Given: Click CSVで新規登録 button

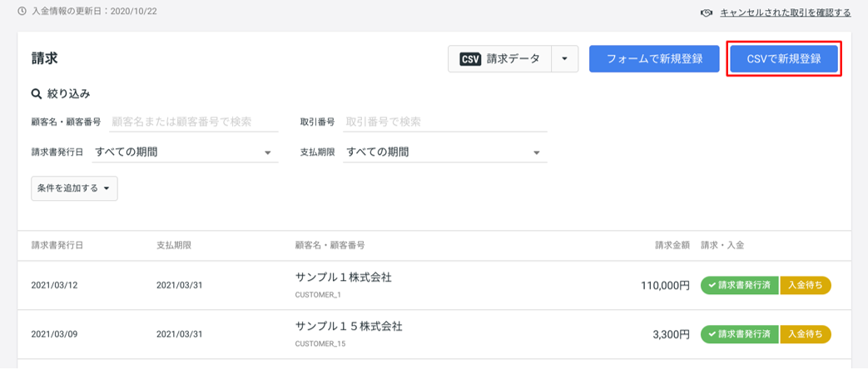Looking at the screenshot, I should click(784, 59).
